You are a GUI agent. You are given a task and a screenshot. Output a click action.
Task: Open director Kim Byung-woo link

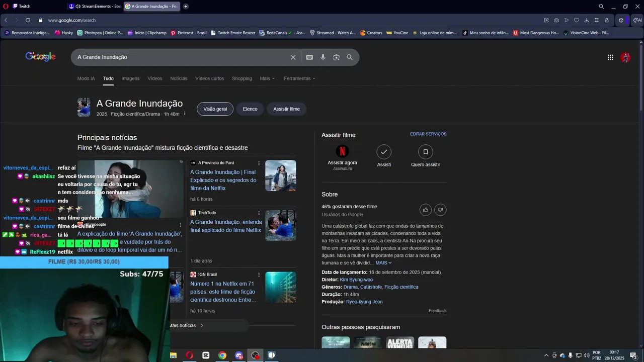click(x=356, y=280)
